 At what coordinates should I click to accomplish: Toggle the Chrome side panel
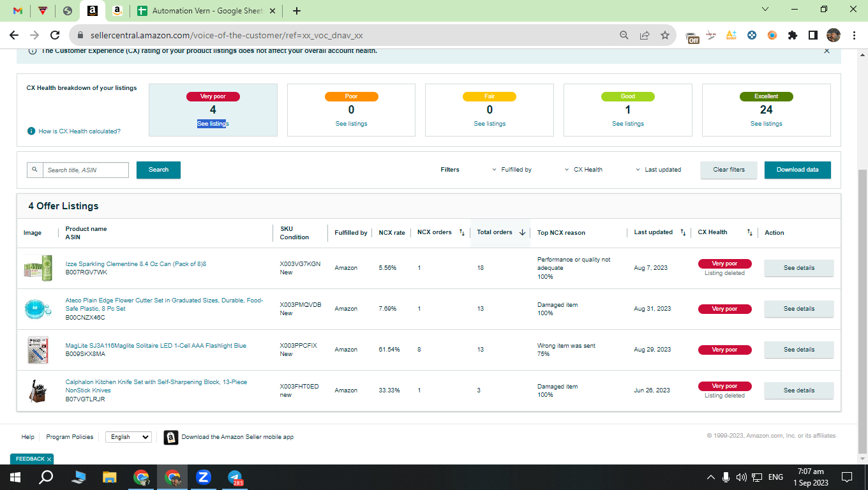tap(813, 36)
